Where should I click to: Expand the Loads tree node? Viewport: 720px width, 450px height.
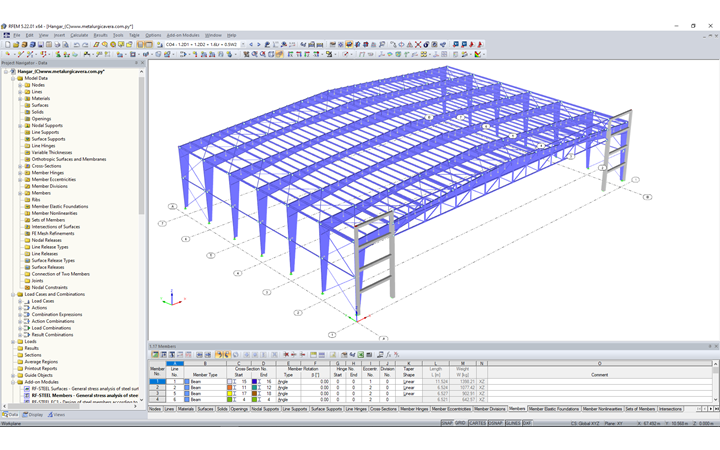click(13, 342)
